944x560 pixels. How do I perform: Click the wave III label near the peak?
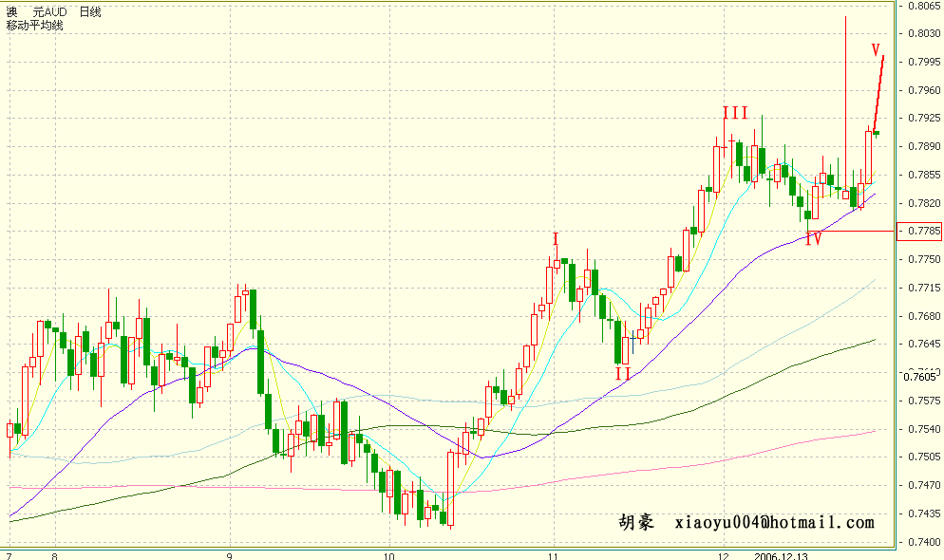click(x=735, y=113)
